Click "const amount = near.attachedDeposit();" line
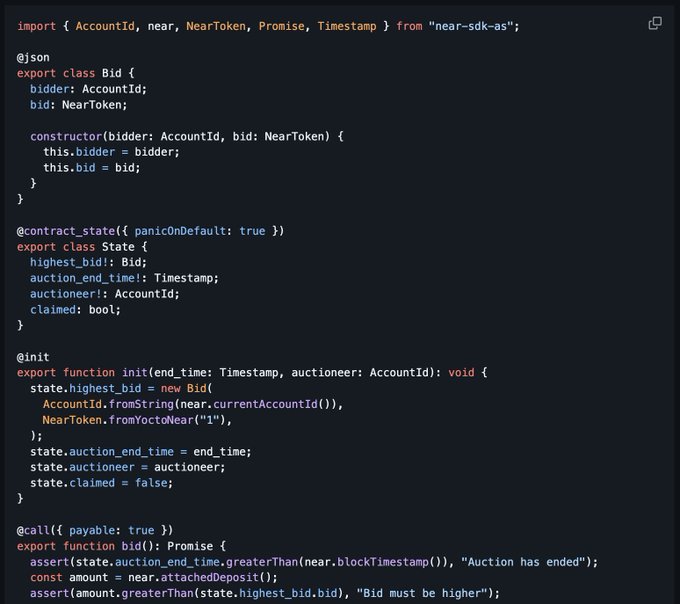680x604 pixels. pos(154,578)
